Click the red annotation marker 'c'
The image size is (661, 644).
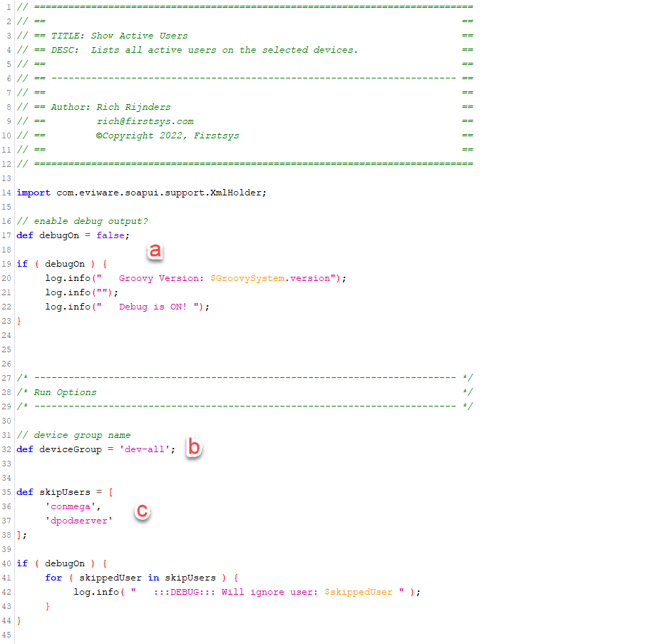point(143,511)
